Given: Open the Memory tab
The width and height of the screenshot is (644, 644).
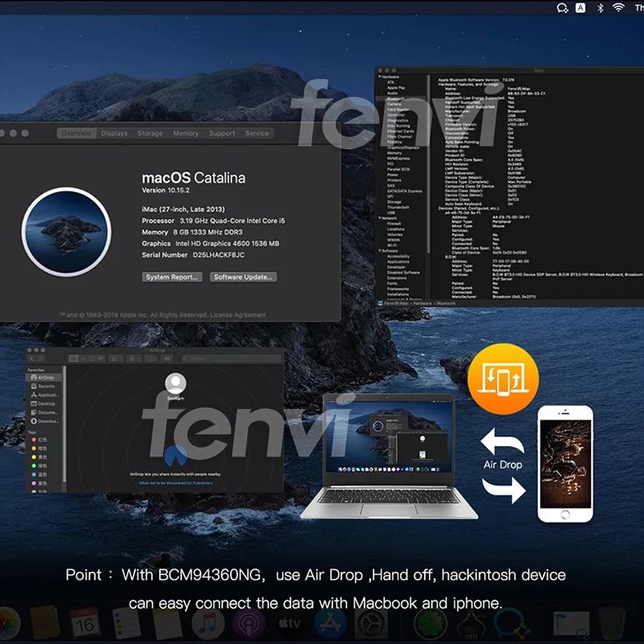Looking at the screenshot, I should pyautogui.click(x=186, y=133).
